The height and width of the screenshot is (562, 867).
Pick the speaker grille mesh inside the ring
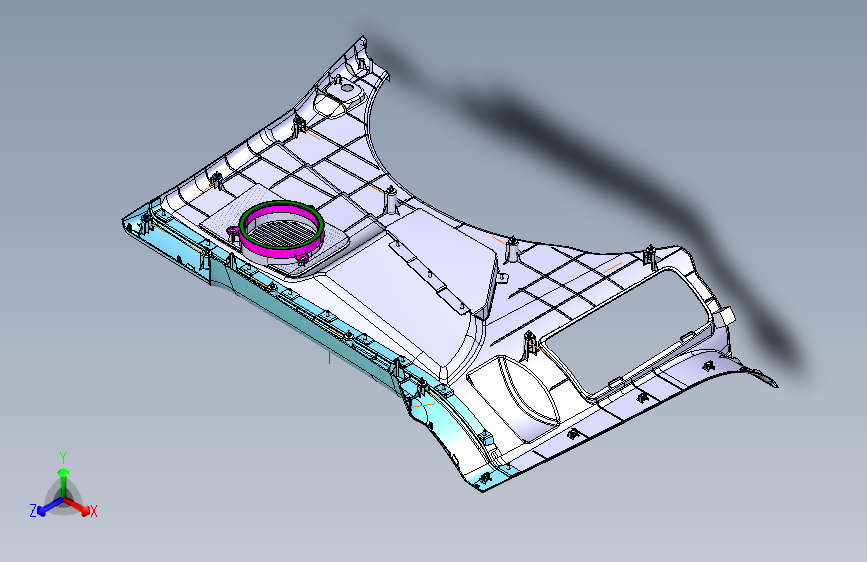pyautogui.click(x=281, y=232)
